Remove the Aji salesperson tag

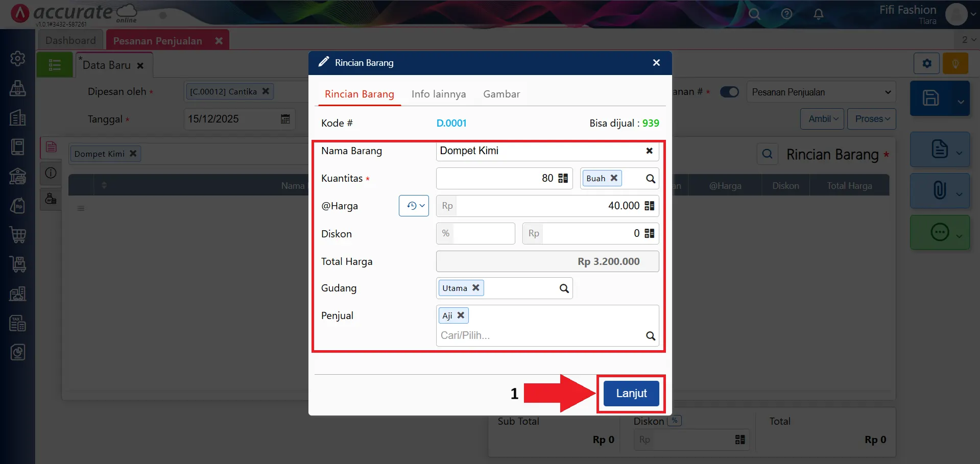pyautogui.click(x=461, y=315)
